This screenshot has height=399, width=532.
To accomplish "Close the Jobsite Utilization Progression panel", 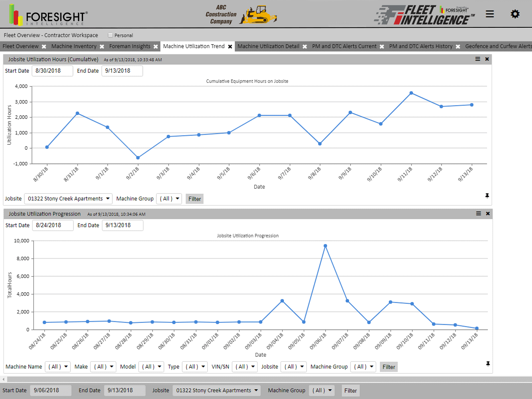I will pos(488,213).
